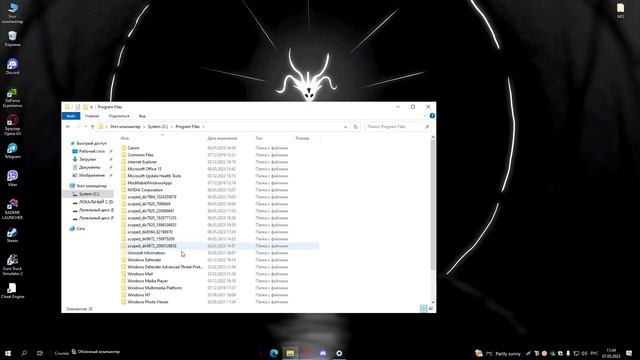
Task: Select the File Explorer taskbar icon
Action: coord(290,353)
